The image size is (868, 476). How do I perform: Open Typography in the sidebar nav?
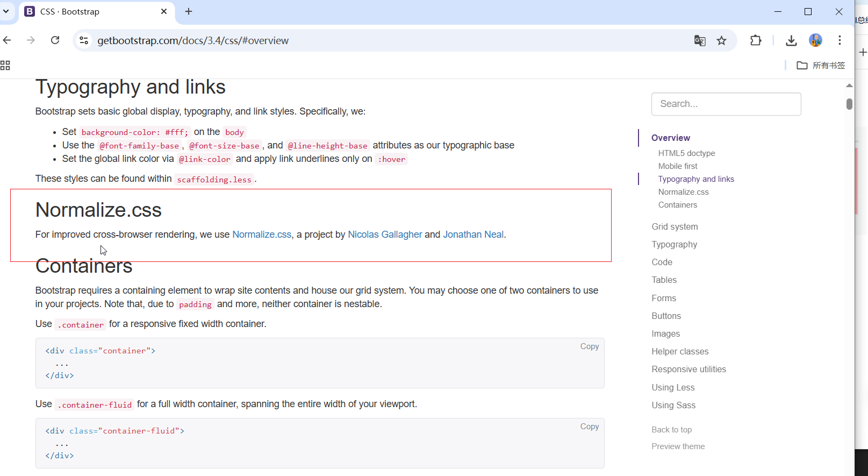pyautogui.click(x=675, y=245)
